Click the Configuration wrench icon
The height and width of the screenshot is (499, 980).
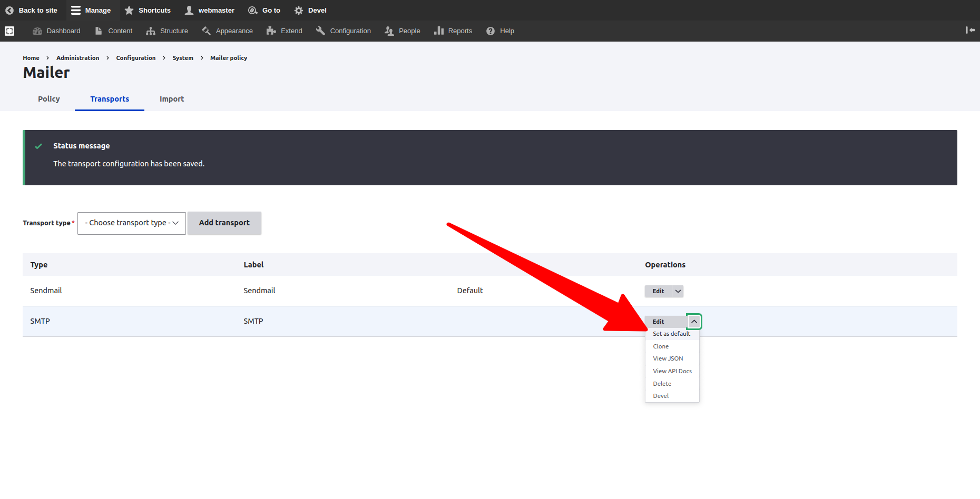[x=320, y=31]
